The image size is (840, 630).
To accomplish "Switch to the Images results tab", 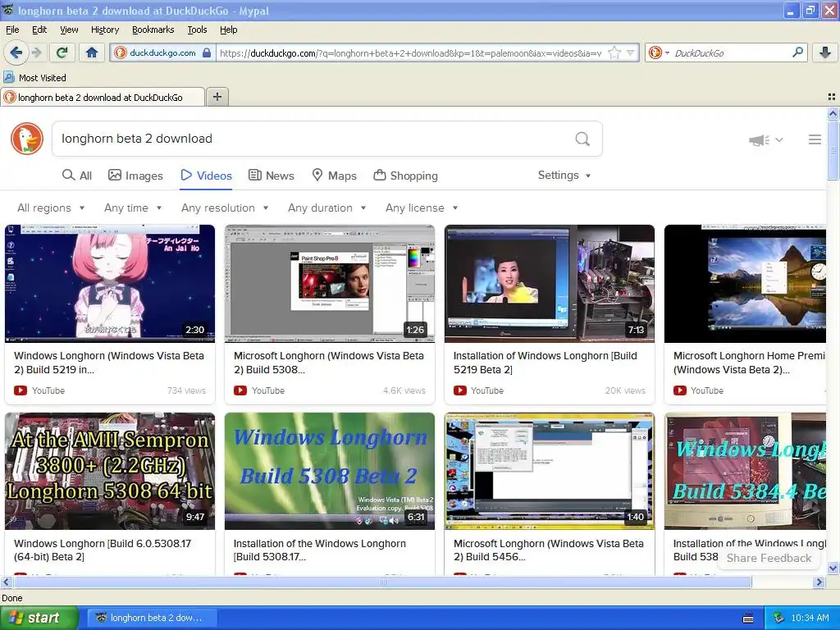I will pyautogui.click(x=135, y=176).
